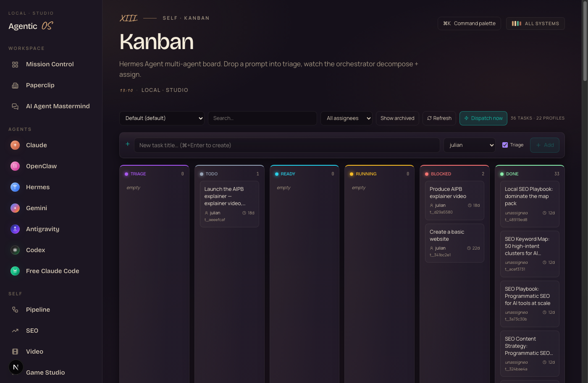Select the Gemini agent avatar
This screenshot has width=588, height=383.
[15, 208]
